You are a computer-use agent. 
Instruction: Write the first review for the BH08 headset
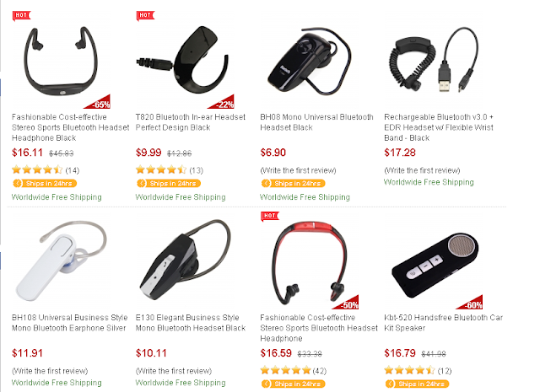click(298, 170)
